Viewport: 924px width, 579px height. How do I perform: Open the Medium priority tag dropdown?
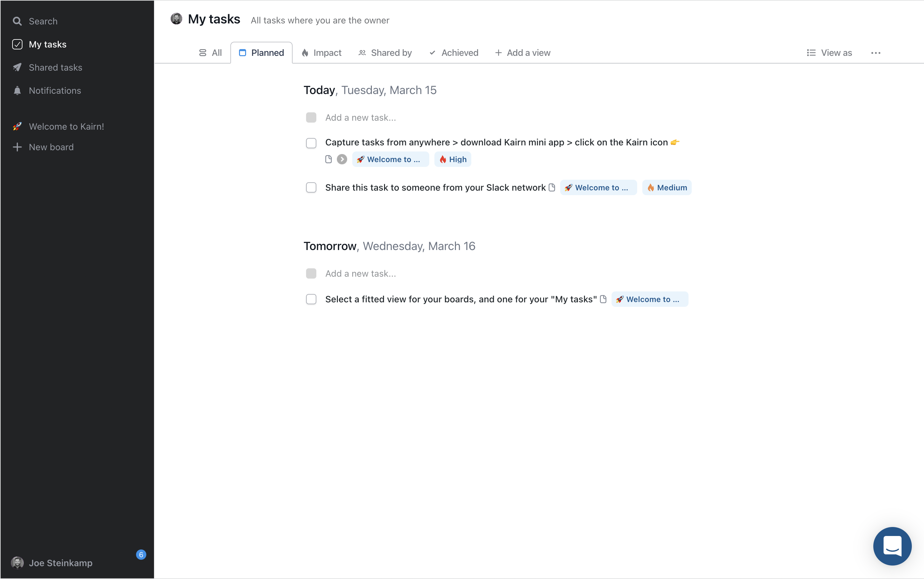point(667,187)
